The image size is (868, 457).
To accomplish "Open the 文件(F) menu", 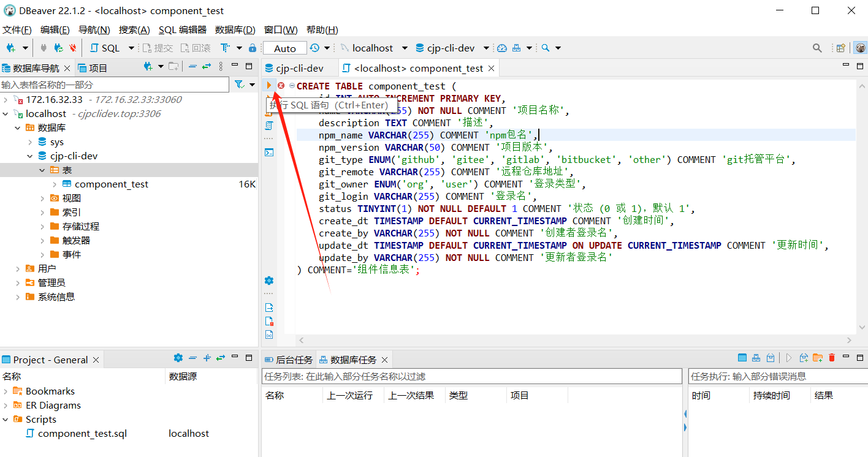I will [x=17, y=29].
